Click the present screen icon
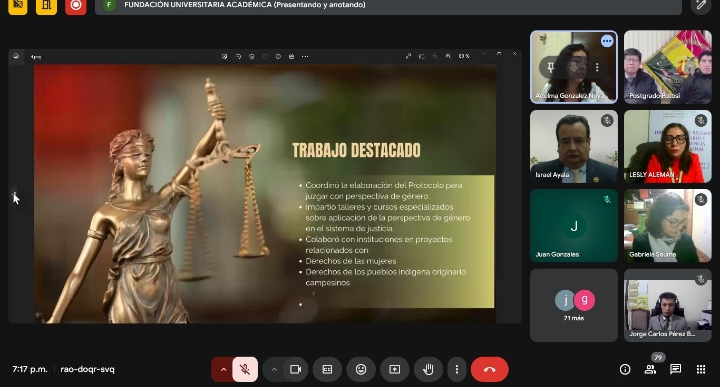The height and width of the screenshot is (387, 720). click(395, 369)
